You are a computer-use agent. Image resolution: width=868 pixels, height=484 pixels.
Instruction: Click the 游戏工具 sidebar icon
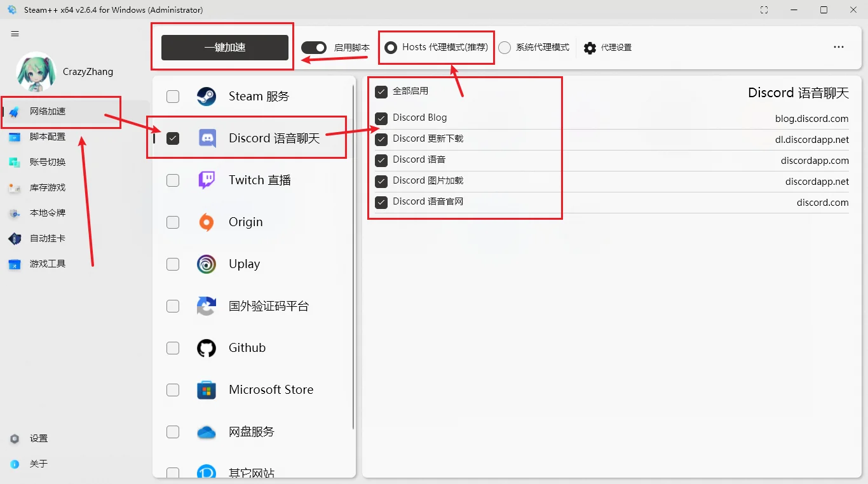14,264
